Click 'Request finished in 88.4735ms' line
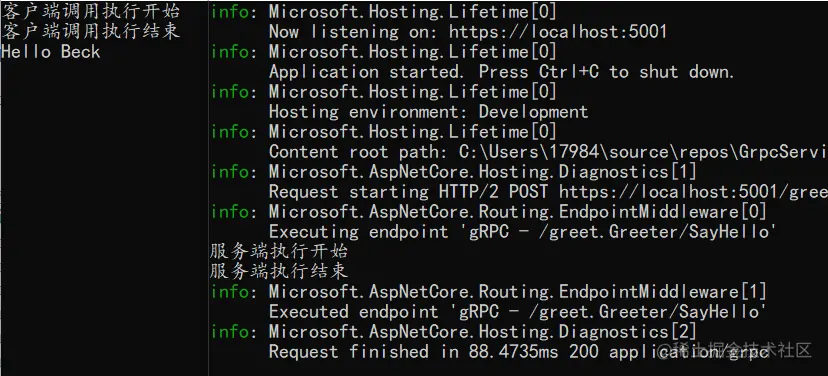828x376 pixels. point(519,352)
